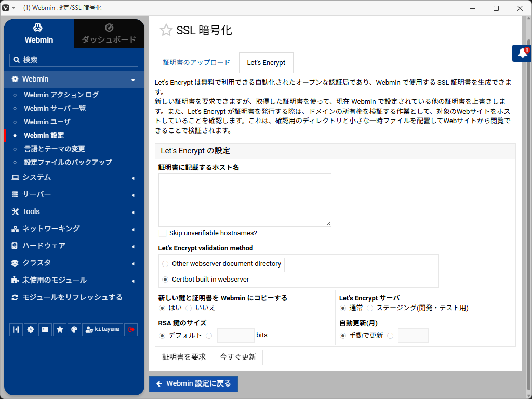Select custom bits RSA key size radio
The width and height of the screenshot is (532, 399).
(x=209, y=336)
